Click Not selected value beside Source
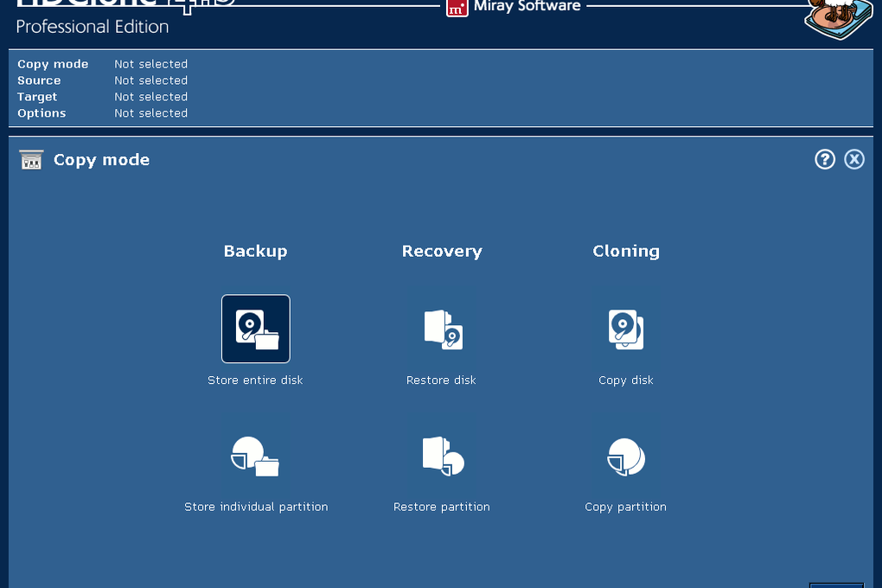Viewport: 882px width, 588px height. (150, 80)
